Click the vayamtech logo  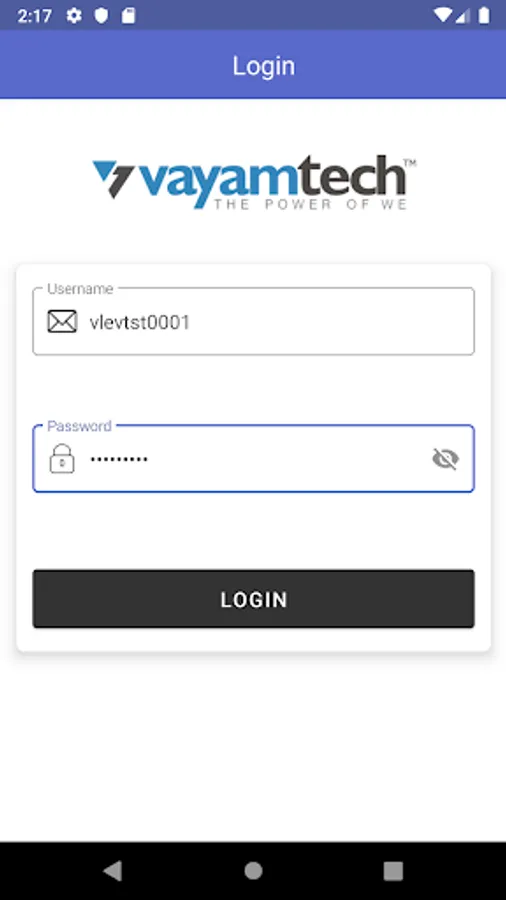(254, 182)
